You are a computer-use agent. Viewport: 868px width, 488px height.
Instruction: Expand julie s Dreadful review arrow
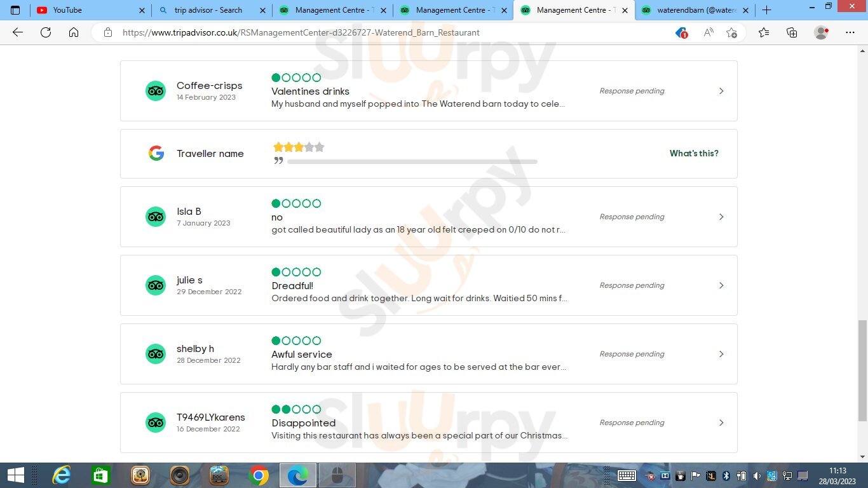pos(721,285)
